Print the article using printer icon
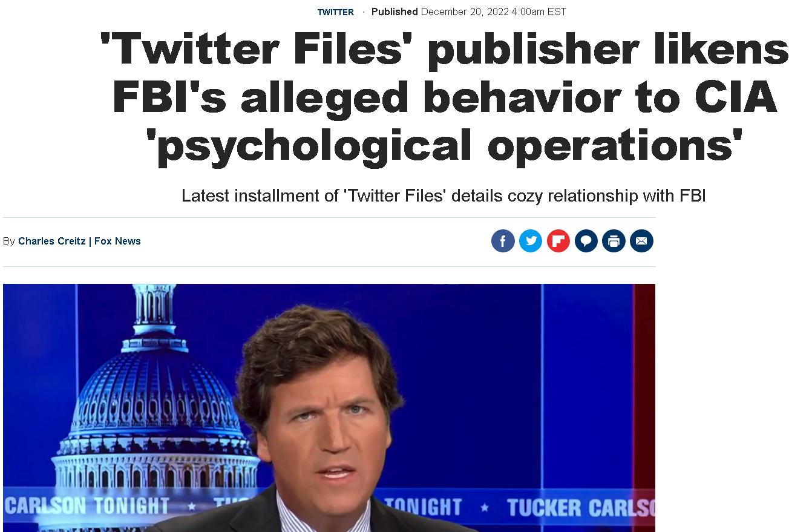 (614, 241)
